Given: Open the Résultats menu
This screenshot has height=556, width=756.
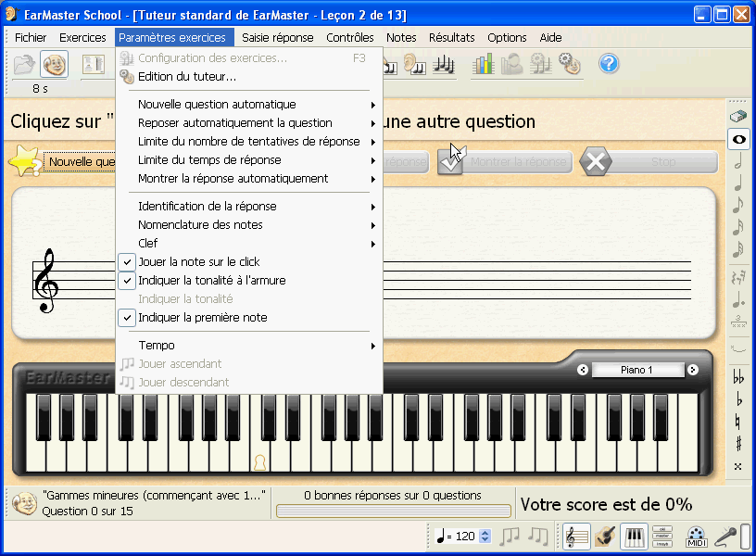Looking at the screenshot, I should point(452,38).
